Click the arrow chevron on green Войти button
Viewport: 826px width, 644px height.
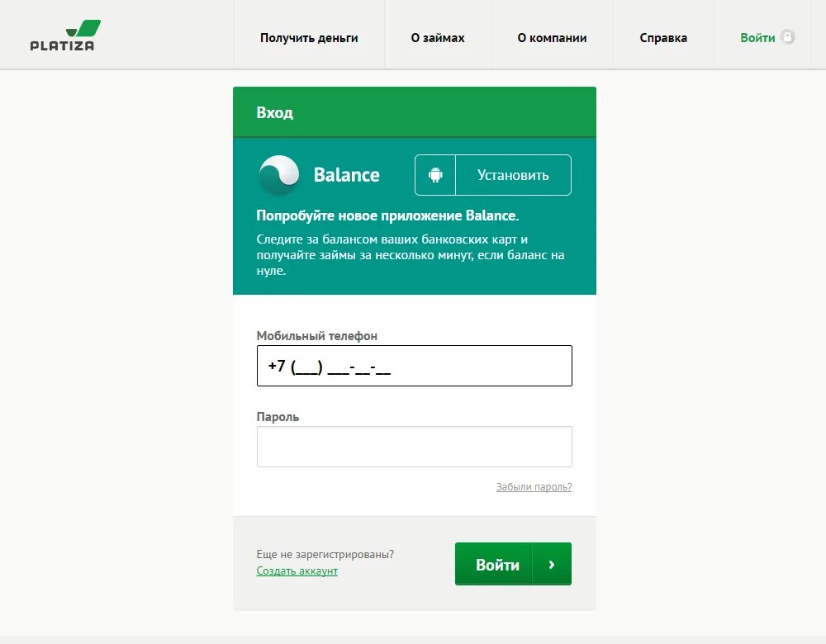(x=552, y=565)
